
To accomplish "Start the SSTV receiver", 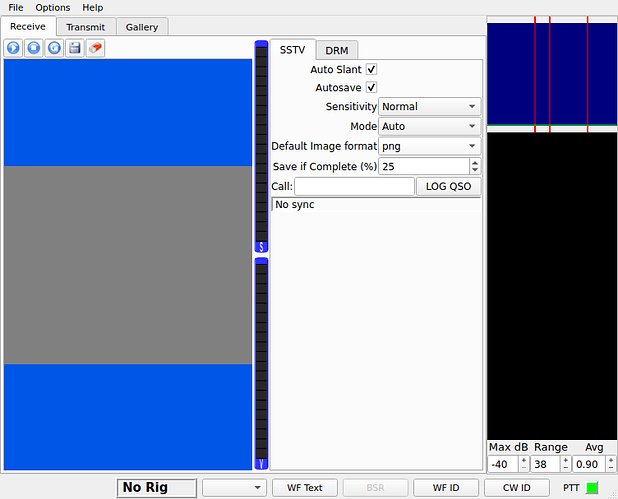I will pos(14,48).
